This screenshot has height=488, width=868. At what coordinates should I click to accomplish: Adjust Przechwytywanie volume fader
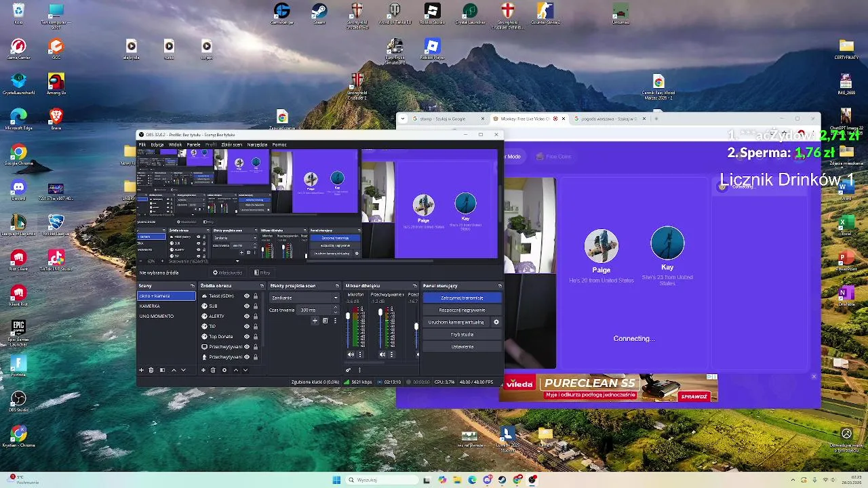(380, 312)
